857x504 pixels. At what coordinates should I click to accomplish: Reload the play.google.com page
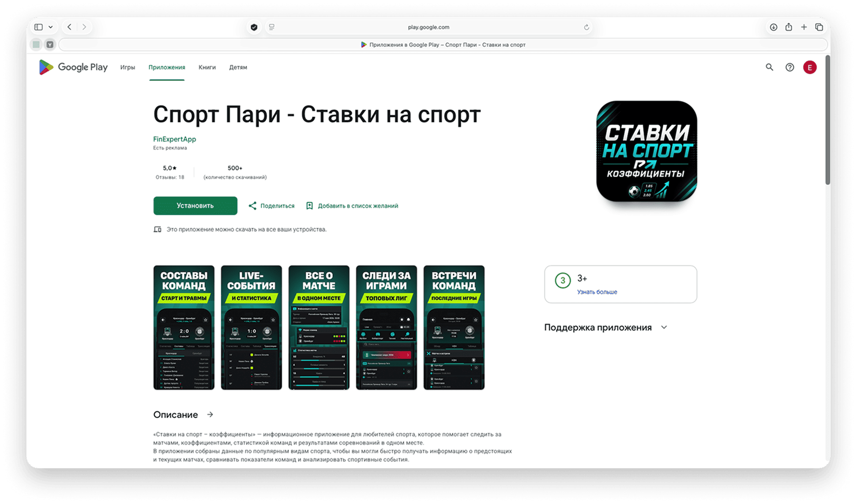pyautogui.click(x=586, y=27)
